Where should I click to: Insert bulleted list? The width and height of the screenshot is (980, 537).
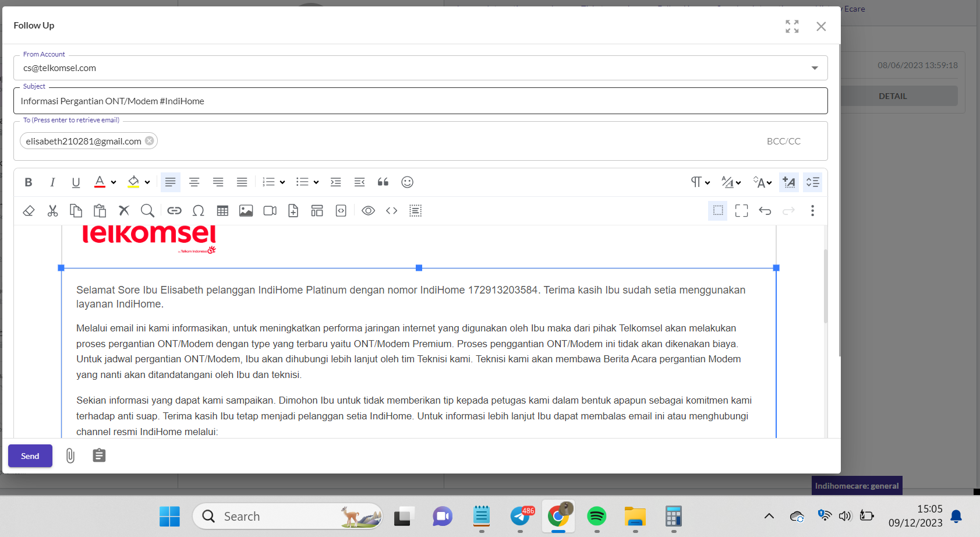click(x=302, y=182)
